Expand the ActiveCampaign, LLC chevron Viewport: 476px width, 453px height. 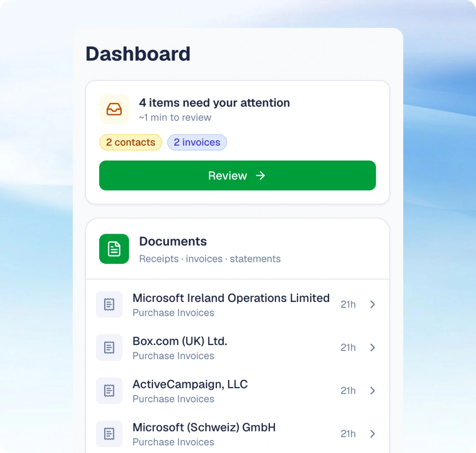click(372, 391)
